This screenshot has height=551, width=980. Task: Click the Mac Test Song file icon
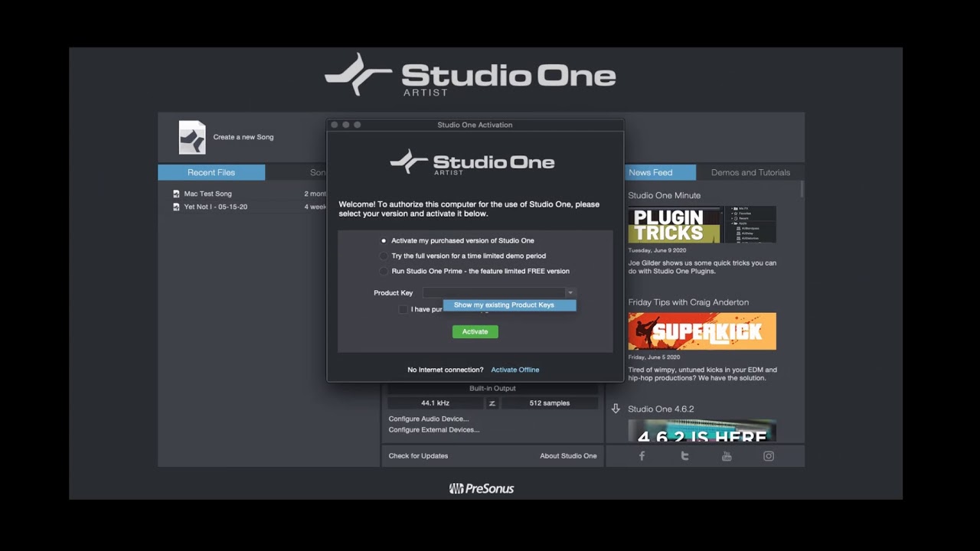(176, 194)
